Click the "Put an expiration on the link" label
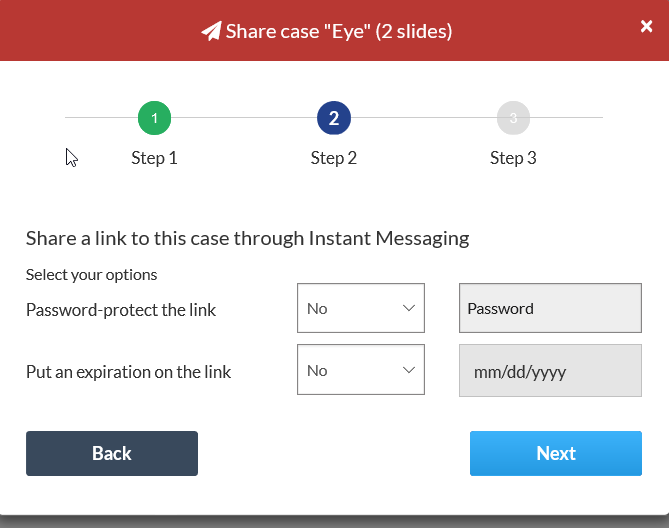 [x=128, y=372]
